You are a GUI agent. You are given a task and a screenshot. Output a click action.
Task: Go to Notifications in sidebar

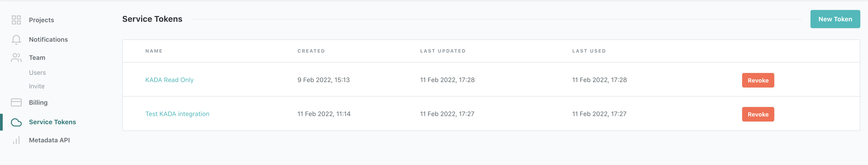pos(48,39)
